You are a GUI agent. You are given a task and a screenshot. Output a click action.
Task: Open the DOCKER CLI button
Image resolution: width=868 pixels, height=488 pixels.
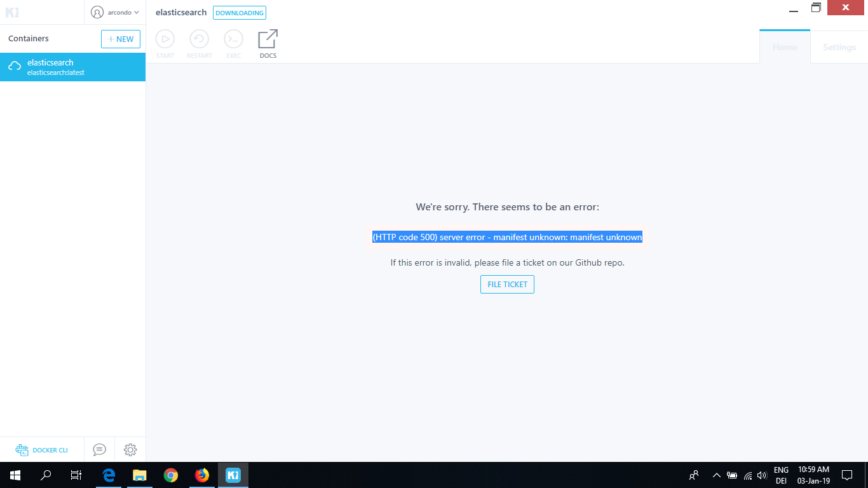43,449
